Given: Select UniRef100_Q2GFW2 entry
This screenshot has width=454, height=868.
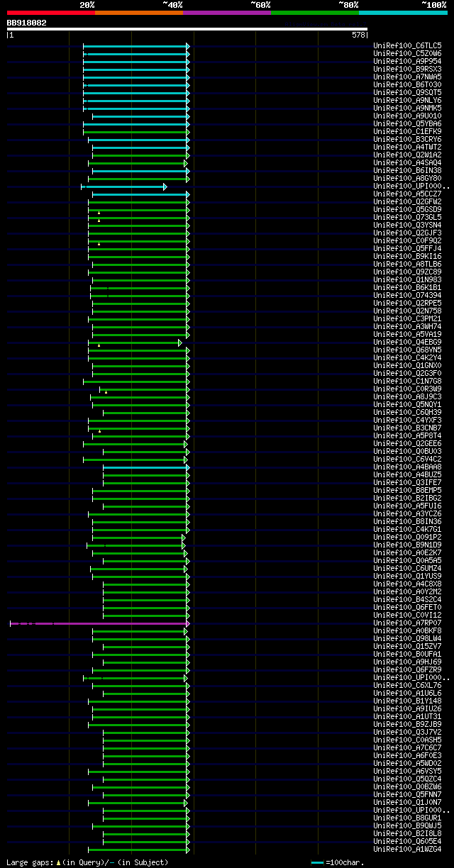Looking at the screenshot, I should point(407,202).
